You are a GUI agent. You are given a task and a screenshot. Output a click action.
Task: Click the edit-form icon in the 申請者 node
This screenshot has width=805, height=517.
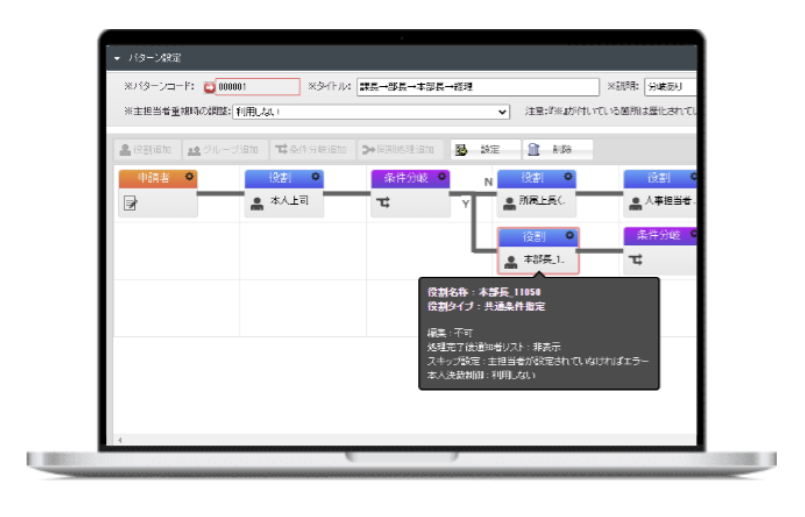(x=130, y=203)
